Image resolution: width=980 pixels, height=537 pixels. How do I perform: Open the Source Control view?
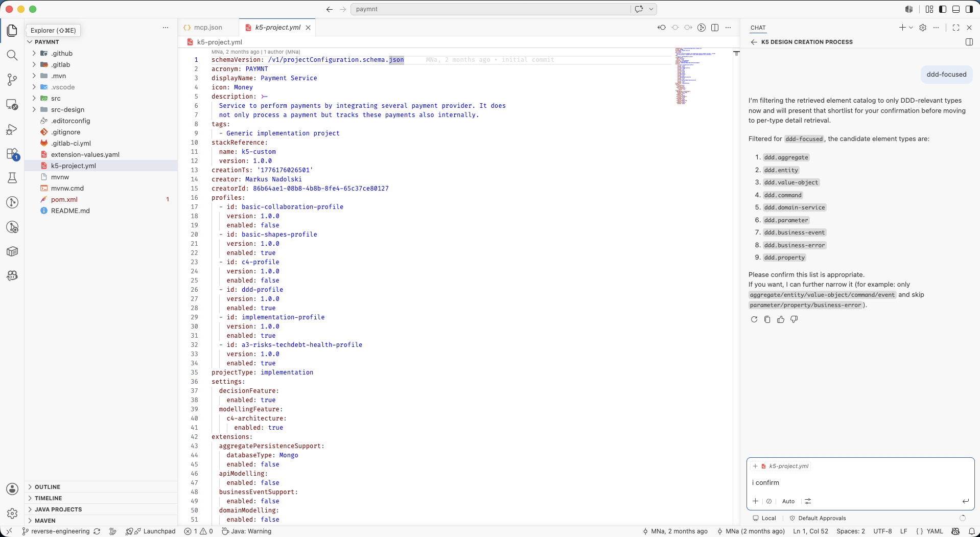12,80
